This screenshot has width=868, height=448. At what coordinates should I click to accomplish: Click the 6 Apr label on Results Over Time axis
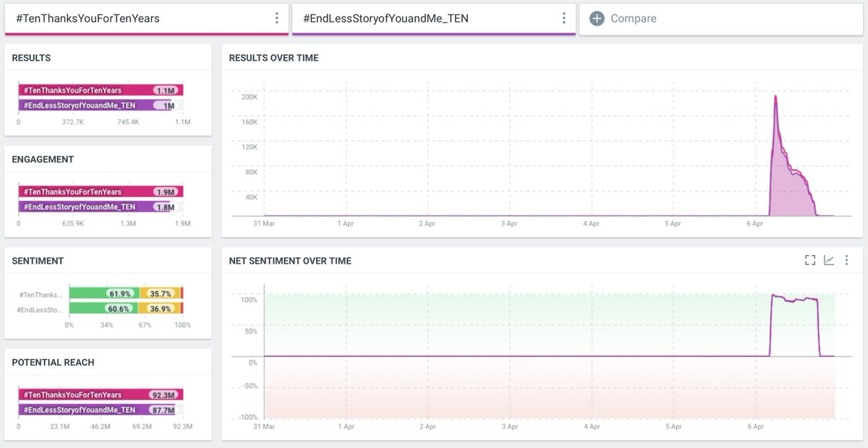coord(754,224)
